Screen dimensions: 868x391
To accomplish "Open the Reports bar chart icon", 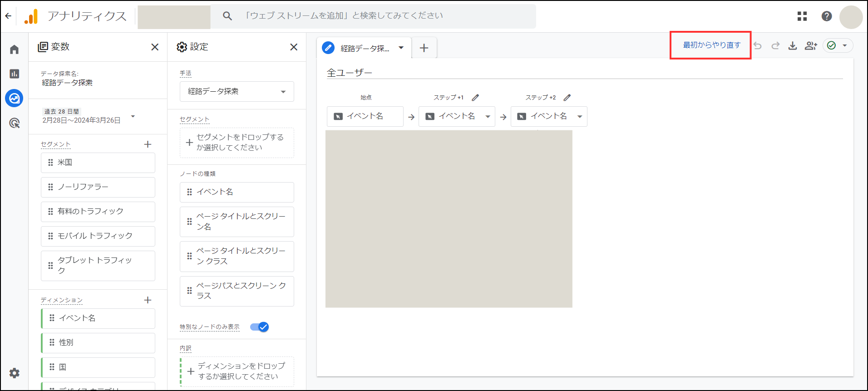I will click(15, 74).
